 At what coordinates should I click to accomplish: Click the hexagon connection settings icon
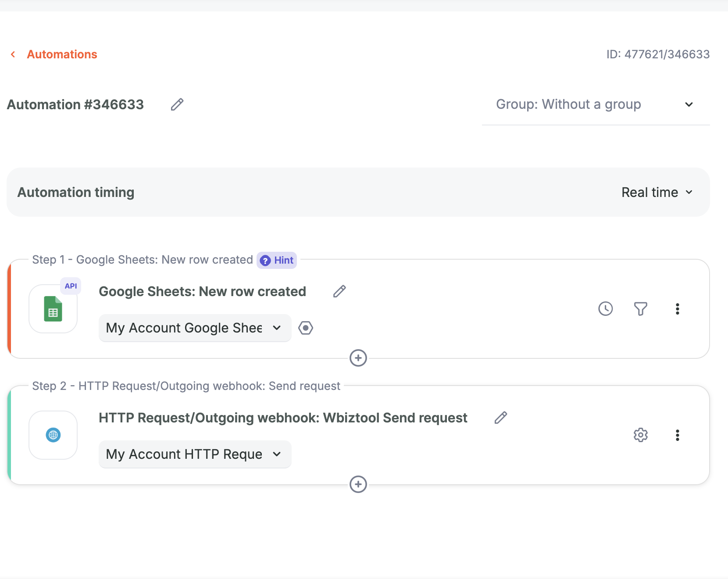point(306,328)
